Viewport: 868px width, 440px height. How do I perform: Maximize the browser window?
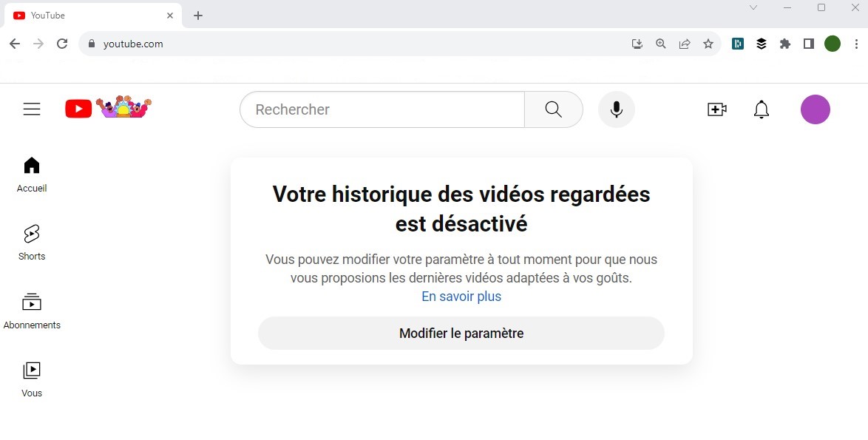[821, 7]
